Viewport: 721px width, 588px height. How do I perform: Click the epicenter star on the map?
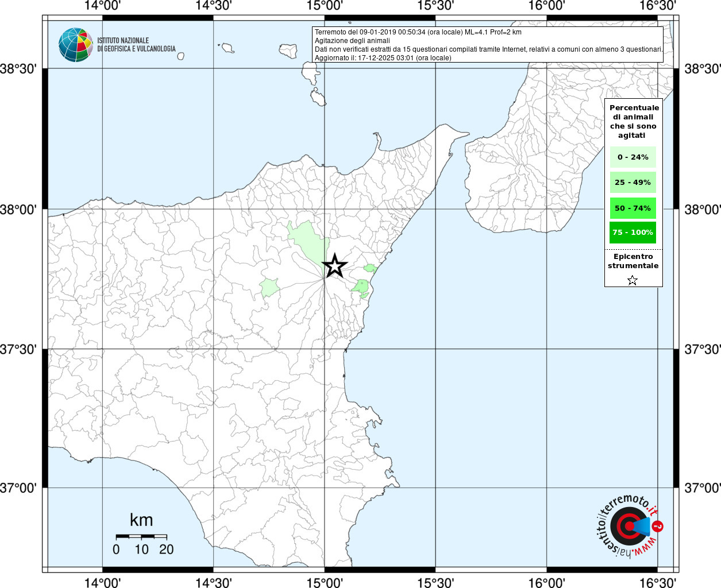(x=334, y=266)
